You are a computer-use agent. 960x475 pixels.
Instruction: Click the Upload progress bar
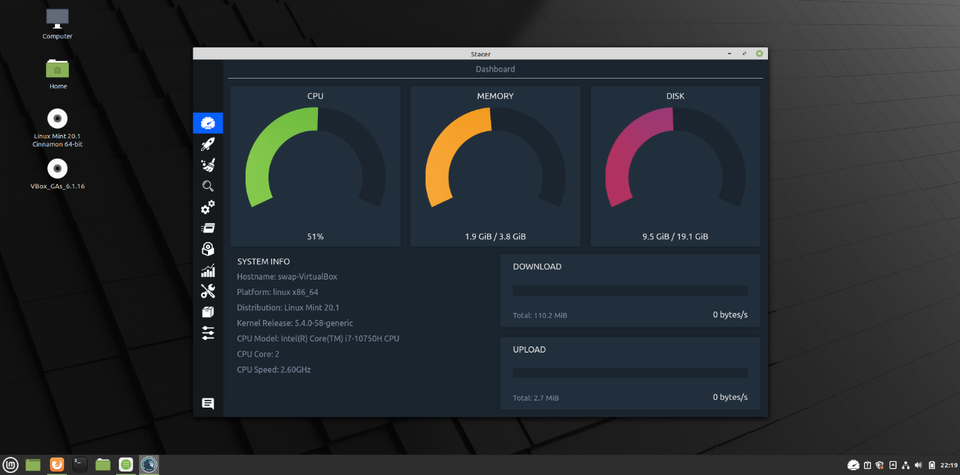point(630,373)
